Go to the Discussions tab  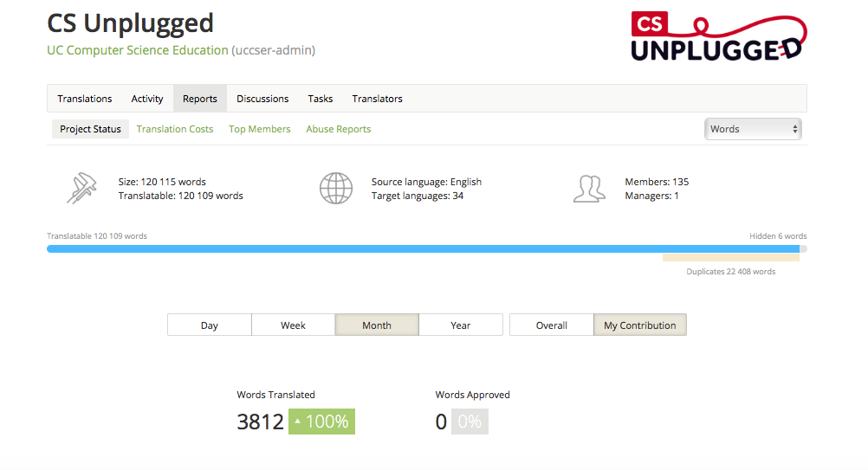(x=262, y=99)
